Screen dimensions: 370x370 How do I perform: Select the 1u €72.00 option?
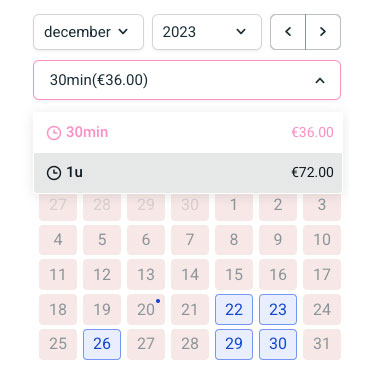(188, 173)
